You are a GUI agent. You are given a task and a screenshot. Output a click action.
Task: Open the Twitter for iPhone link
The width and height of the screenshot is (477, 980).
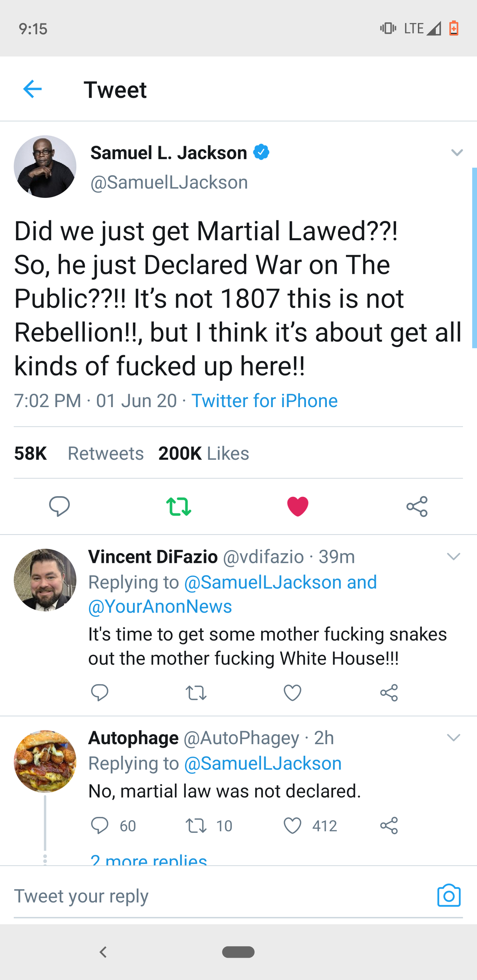[265, 400]
